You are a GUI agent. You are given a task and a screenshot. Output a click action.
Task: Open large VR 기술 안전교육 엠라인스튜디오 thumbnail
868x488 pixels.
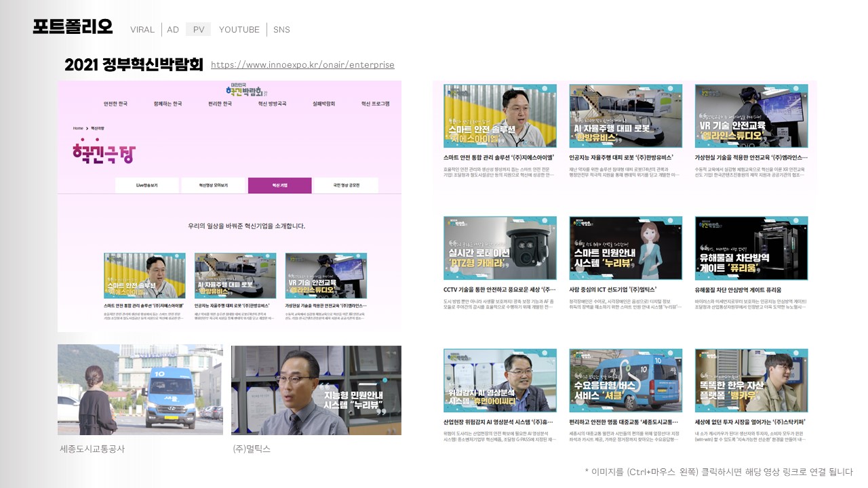pyautogui.click(x=751, y=116)
